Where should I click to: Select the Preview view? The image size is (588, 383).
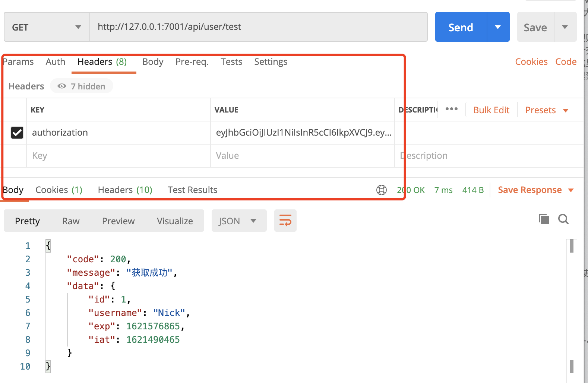[118, 221]
